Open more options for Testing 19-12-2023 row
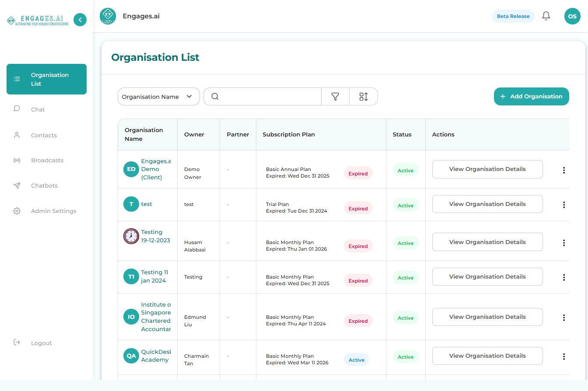The width and height of the screenshot is (588, 391). 564,243
